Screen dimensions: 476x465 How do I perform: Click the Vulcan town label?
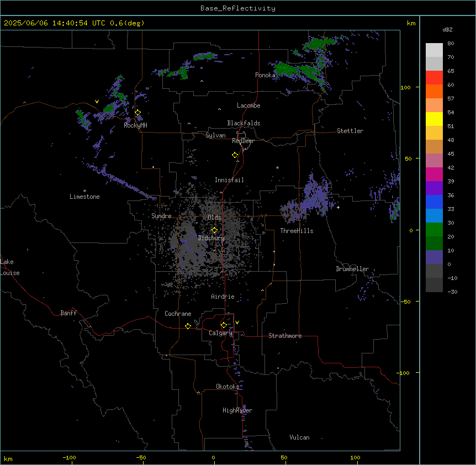[x=300, y=437]
